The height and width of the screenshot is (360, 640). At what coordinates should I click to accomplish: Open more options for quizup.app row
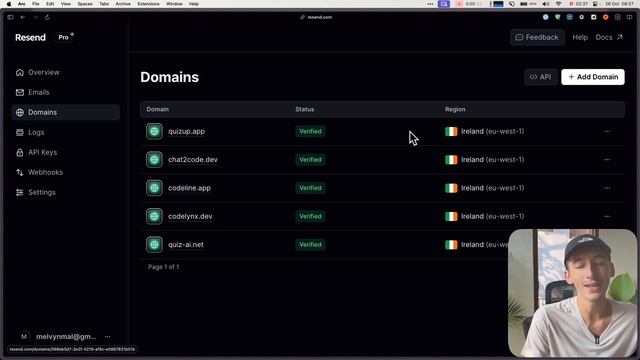(x=607, y=131)
